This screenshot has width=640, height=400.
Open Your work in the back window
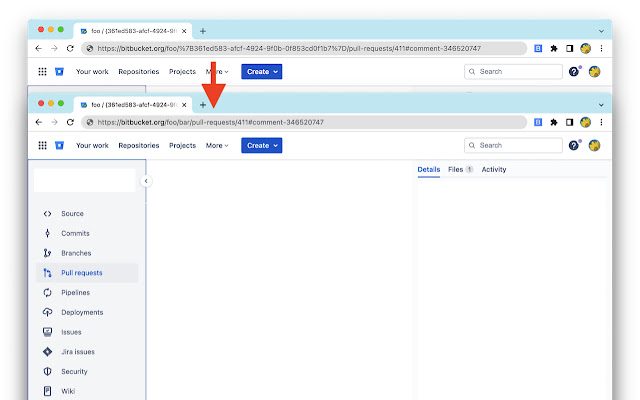pos(92,71)
